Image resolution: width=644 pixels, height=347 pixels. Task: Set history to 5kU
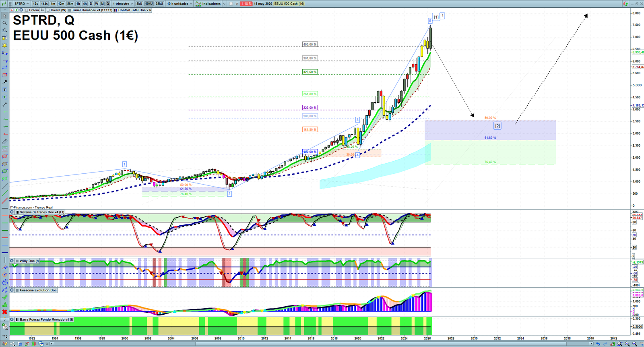coord(139,4)
